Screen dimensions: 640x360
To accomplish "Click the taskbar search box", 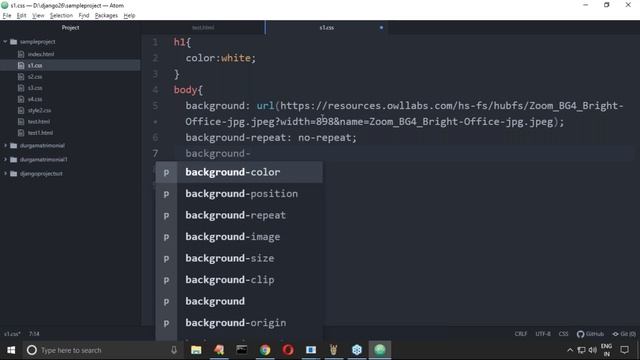I will 102,350.
